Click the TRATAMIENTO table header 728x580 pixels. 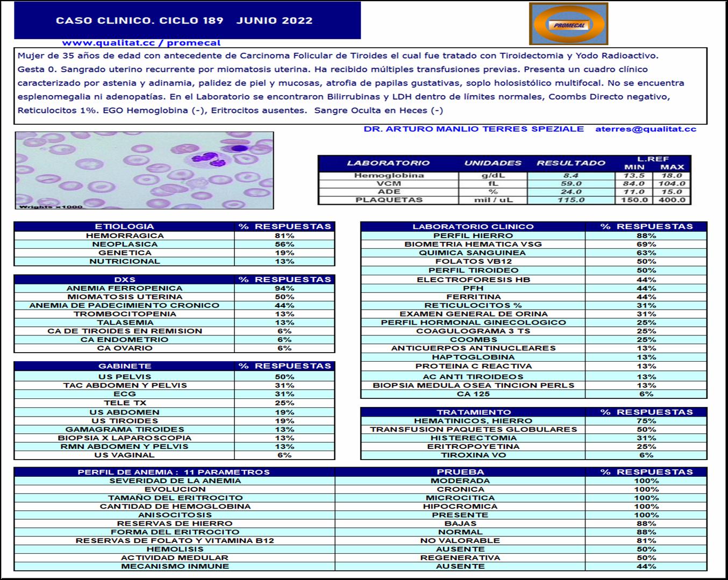(x=473, y=412)
